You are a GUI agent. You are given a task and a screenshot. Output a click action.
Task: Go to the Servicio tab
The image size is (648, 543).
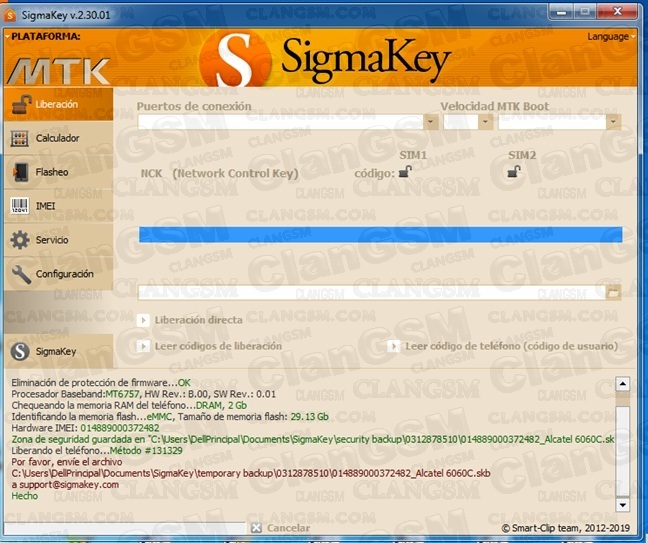[x=58, y=240]
